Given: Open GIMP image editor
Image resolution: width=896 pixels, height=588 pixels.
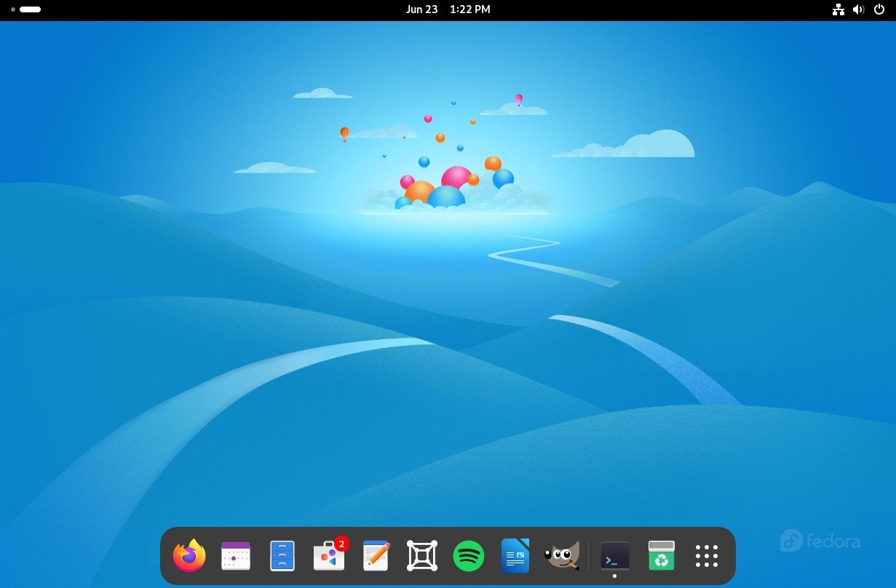Looking at the screenshot, I should pos(561,555).
